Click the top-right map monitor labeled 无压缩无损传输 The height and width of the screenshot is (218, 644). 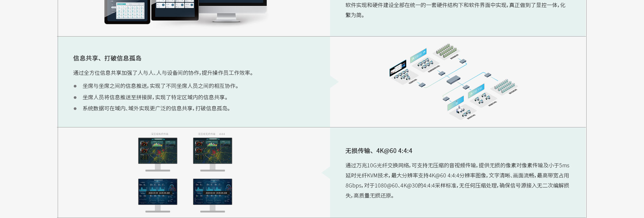212,151
